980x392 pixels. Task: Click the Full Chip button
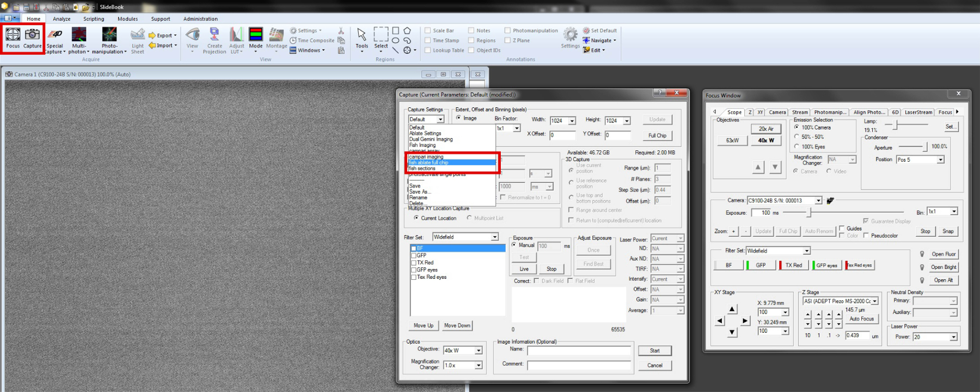coord(657,136)
